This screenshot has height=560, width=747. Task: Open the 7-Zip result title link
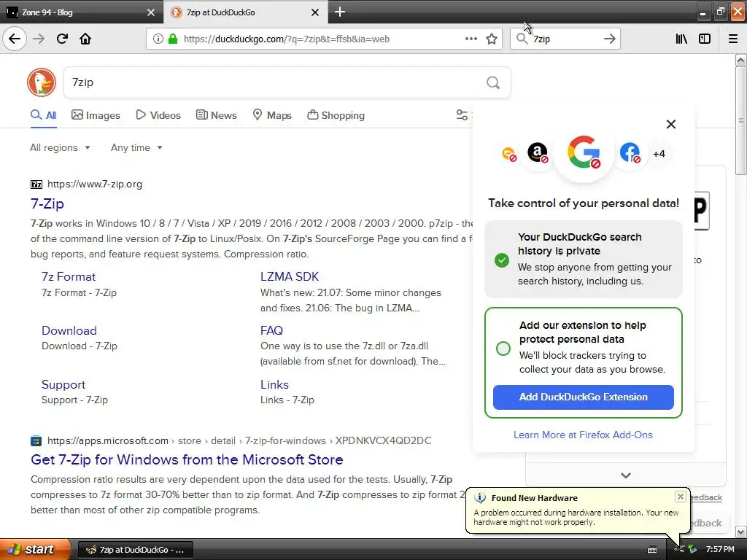pyautogui.click(x=47, y=204)
